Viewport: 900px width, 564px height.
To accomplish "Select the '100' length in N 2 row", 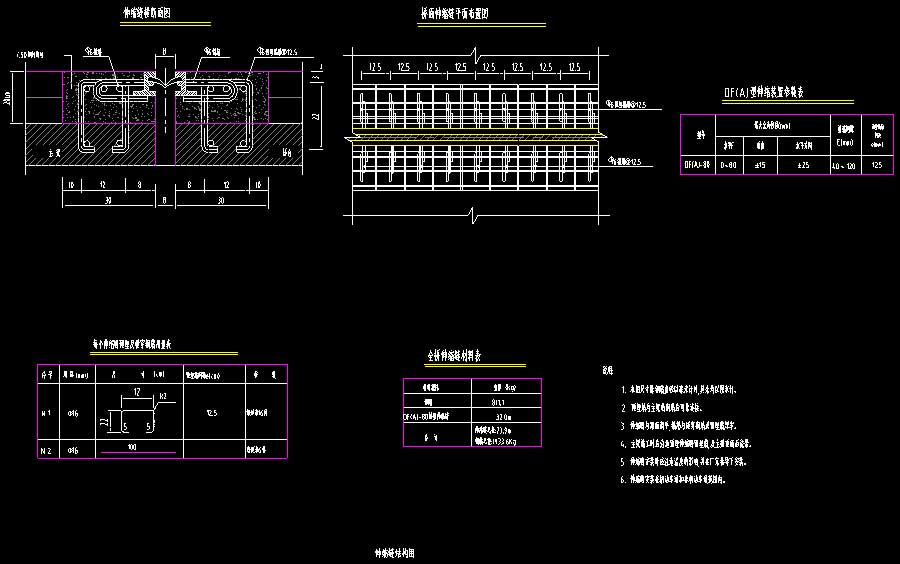I will (132, 447).
